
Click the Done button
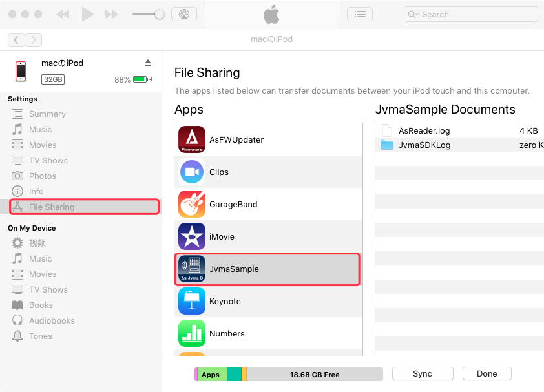click(486, 373)
